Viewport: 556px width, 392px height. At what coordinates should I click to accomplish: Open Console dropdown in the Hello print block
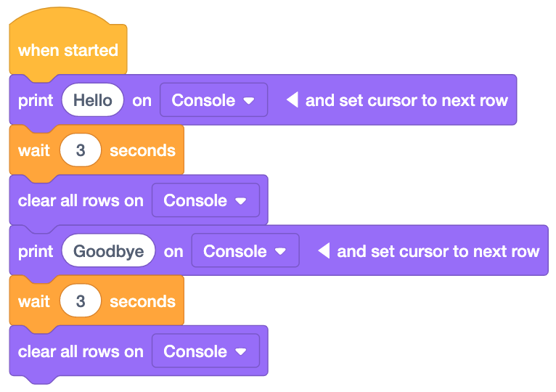[x=213, y=100]
